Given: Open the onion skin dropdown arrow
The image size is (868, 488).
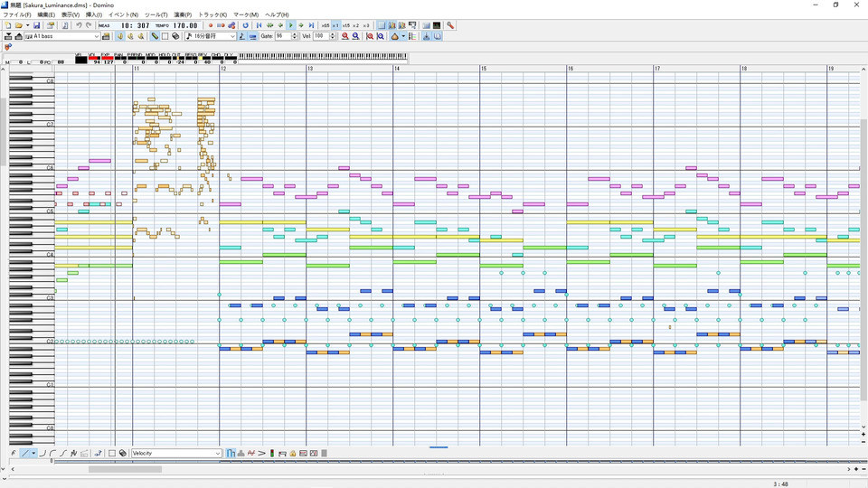Looking at the screenshot, I should (x=403, y=36).
